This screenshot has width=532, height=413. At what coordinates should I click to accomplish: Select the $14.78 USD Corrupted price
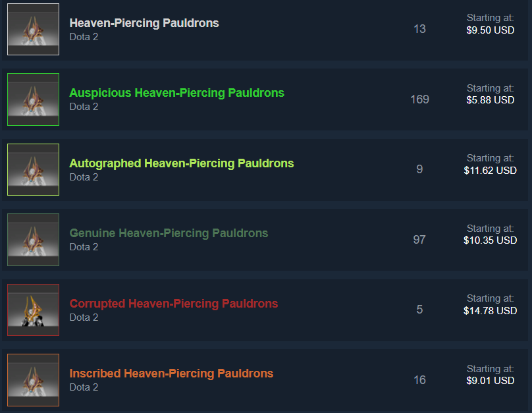pyautogui.click(x=490, y=311)
